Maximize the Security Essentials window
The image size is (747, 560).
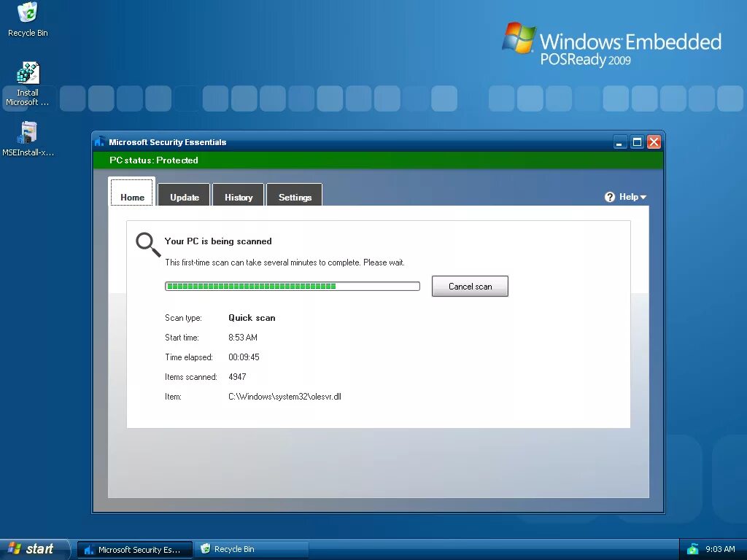coord(637,142)
